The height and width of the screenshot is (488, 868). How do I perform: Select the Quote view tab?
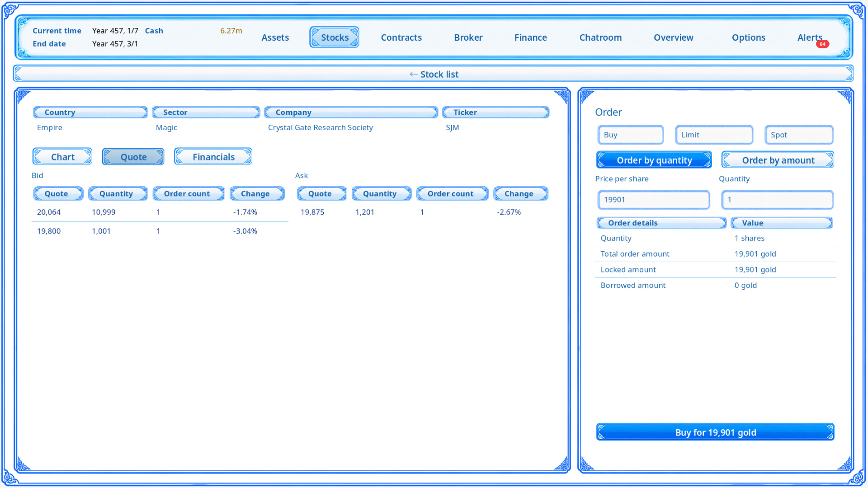point(133,157)
